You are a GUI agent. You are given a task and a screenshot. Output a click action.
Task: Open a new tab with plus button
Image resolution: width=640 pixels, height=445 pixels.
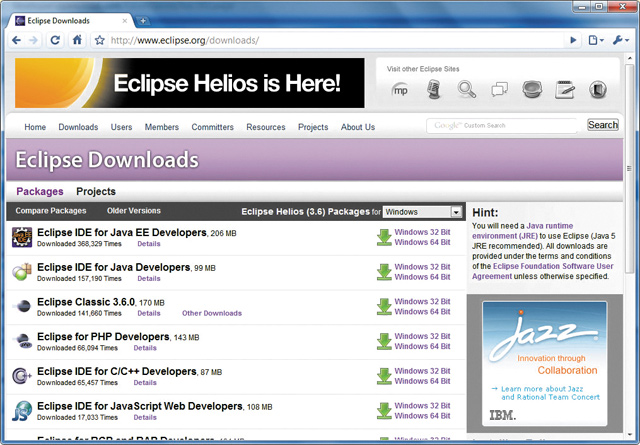click(143, 21)
